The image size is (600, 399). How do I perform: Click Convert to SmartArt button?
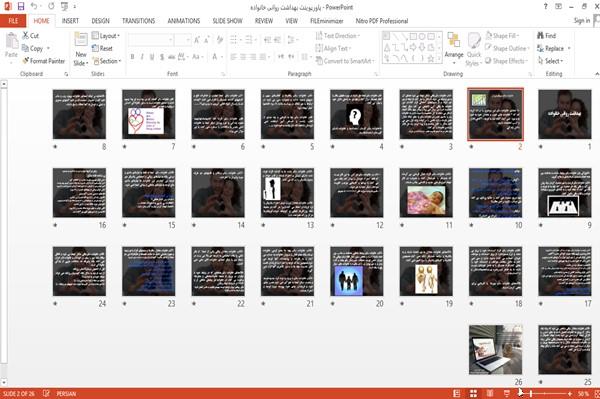tap(346, 61)
